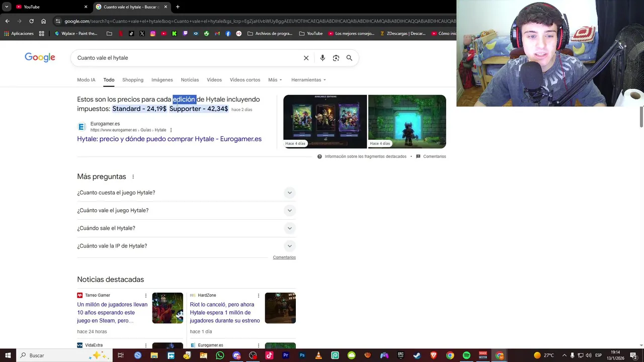The image size is (644, 362).
Task: Open the TikTok bookmark icon
Action: click(x=131, y=34)
